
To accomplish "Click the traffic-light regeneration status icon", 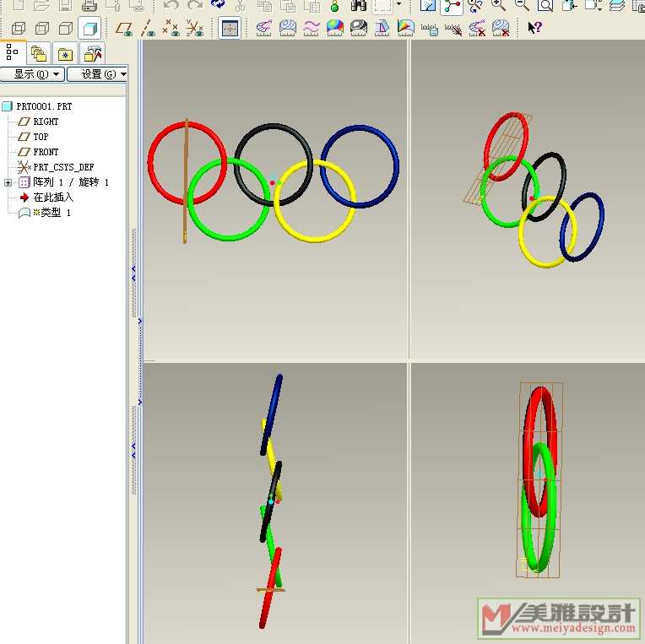I will (x=335, y=6).
